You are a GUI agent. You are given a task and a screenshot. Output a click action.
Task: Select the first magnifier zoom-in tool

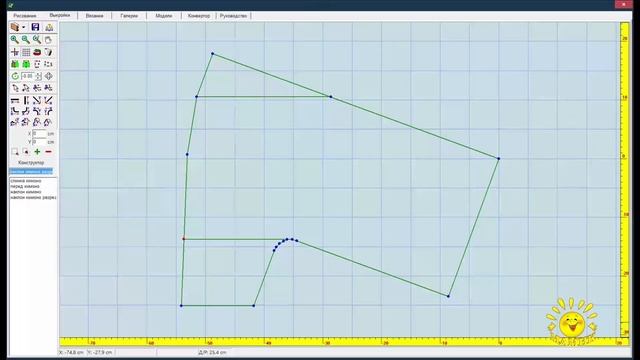pyautogui.click(x=15, y=40)
